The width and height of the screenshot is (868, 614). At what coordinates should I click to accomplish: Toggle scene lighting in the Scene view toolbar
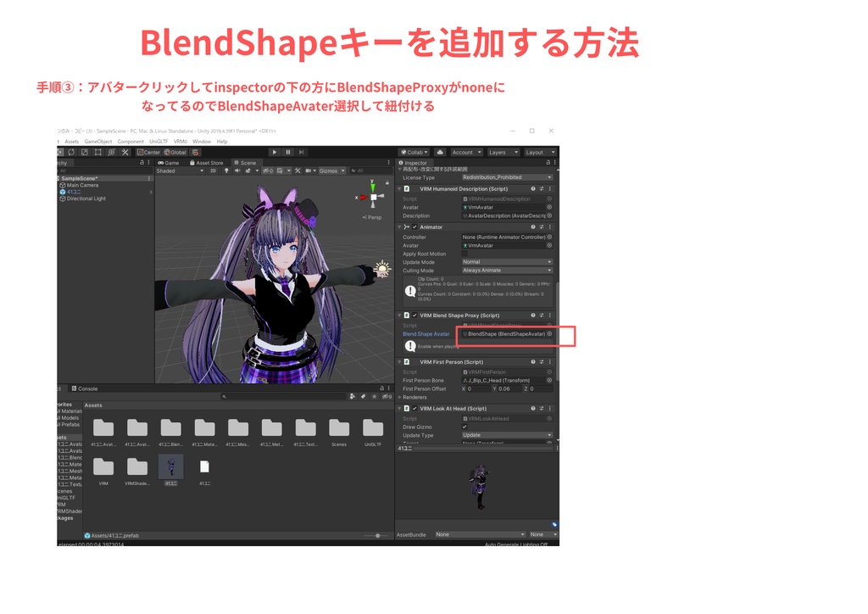pyautogui.click(x=225, y=170)
